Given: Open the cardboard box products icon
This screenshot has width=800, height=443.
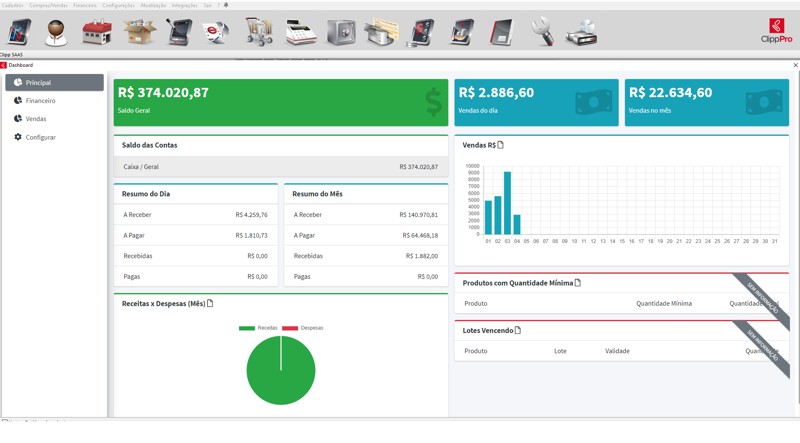Looking at the screenshot, I should click(x=139, y=32).
